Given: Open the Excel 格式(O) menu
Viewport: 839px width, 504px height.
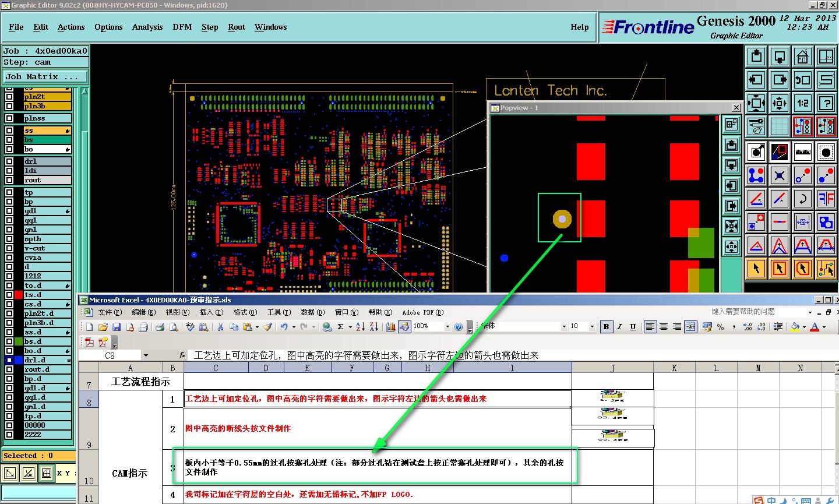Looking at the screenshot, I should point(245,312).
